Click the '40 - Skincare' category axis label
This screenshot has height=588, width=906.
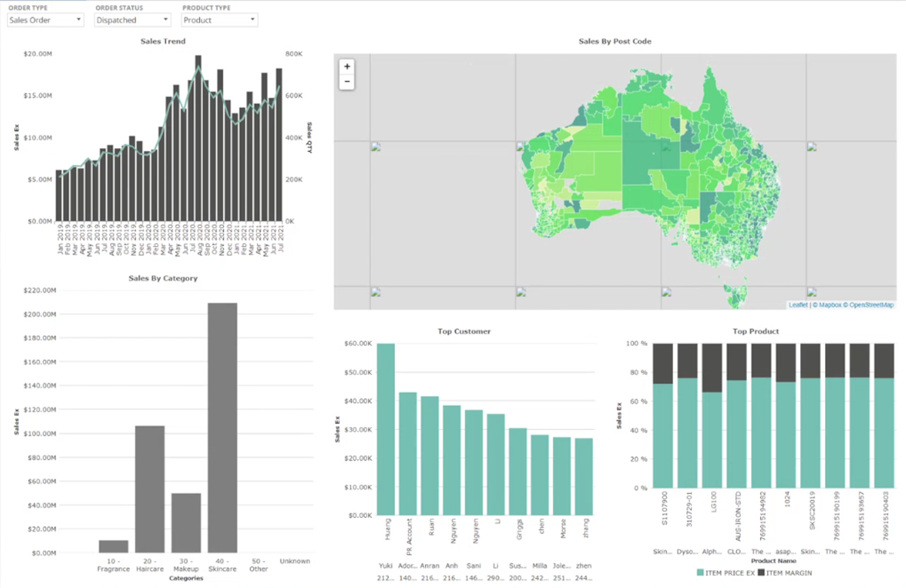(x=222, y=565)
